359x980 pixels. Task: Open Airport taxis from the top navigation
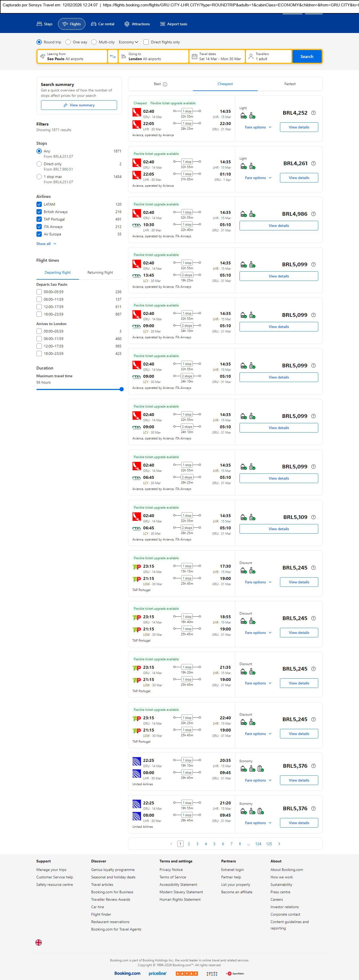coord(173,24)
